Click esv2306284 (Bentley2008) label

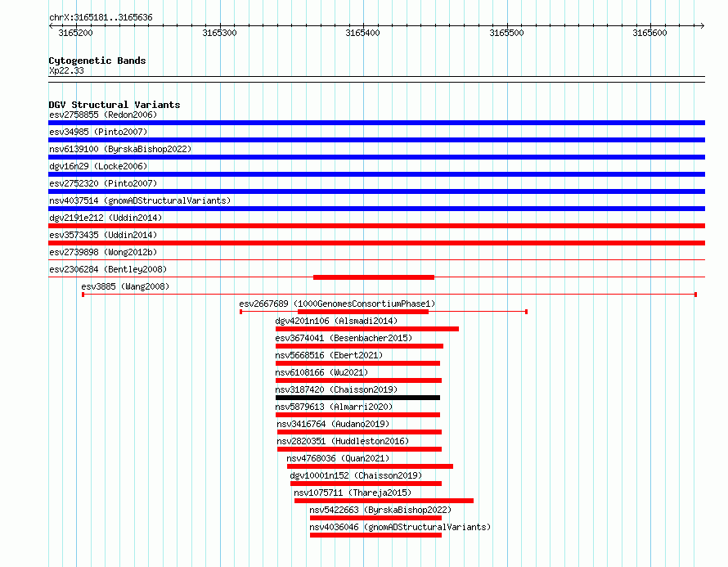pos(108,269)
